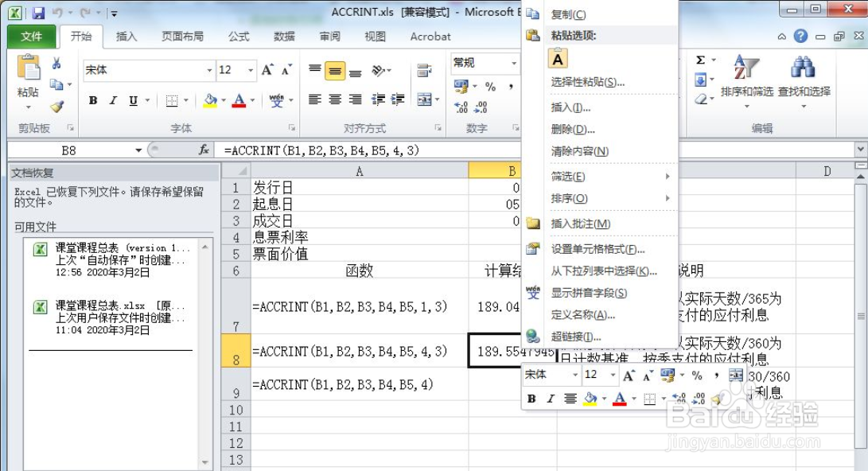Open fill color dropdown arrow in ribbon
Image resolution: width=868 pixels, height=471 pixels.
pos(224,101)
